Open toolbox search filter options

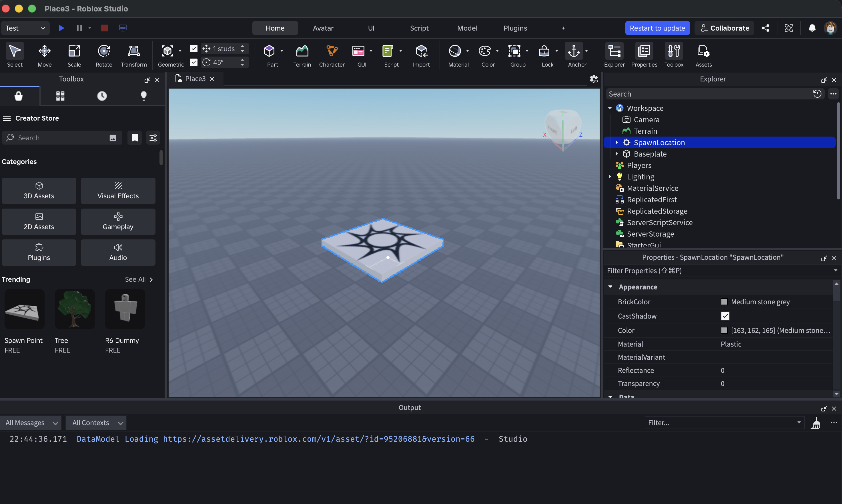[153, 137]
